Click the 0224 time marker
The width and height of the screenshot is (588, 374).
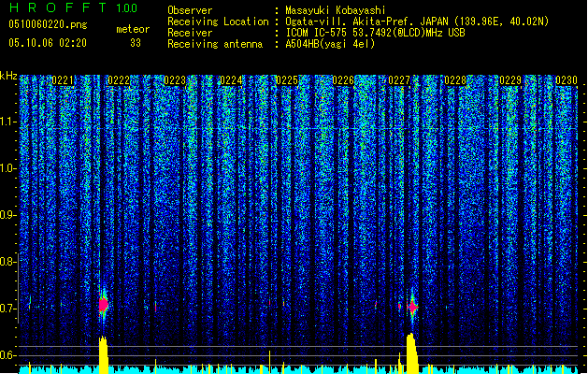pyautogui.click(x=231, y=80)
